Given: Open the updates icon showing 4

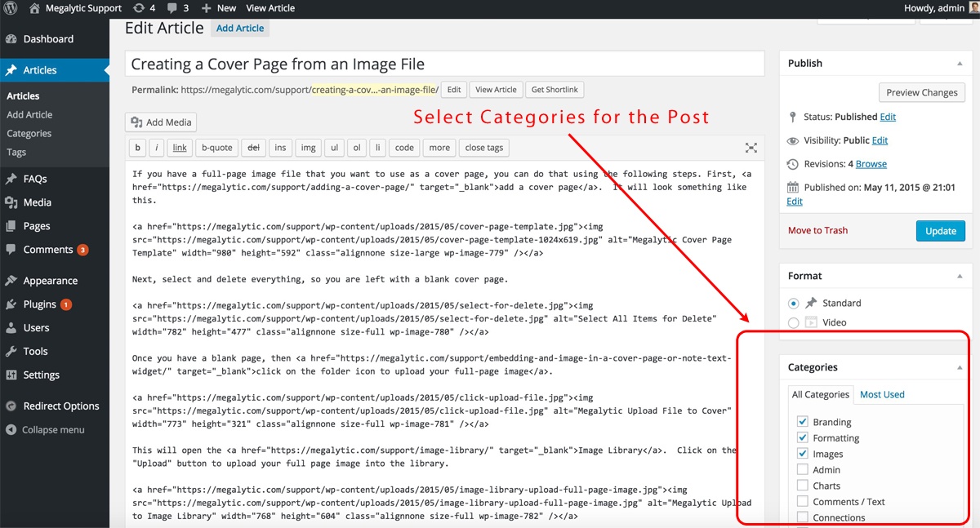Looking at the screenshot, I should [x=140, y=8].
